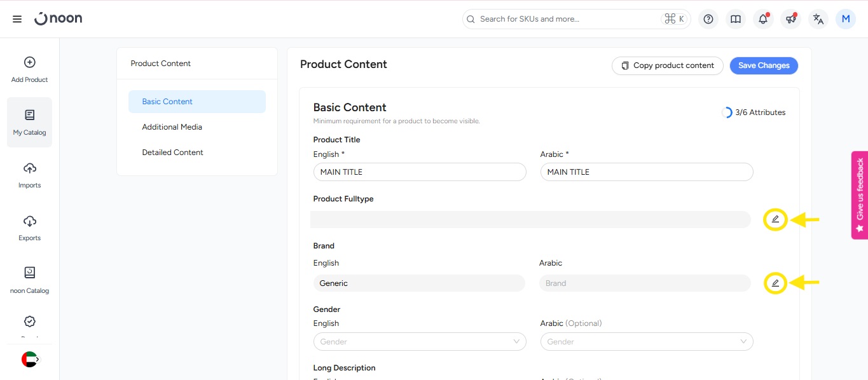Click the announcements megaphone icon
868x380 pixels.
(790, 19)
